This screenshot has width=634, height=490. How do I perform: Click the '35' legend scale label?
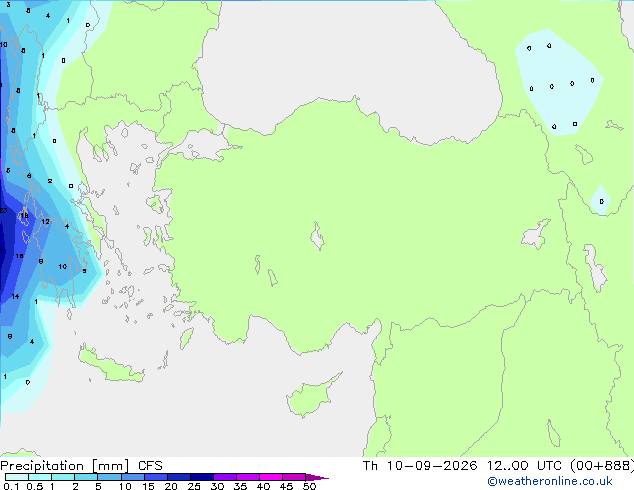coord(240,486)
